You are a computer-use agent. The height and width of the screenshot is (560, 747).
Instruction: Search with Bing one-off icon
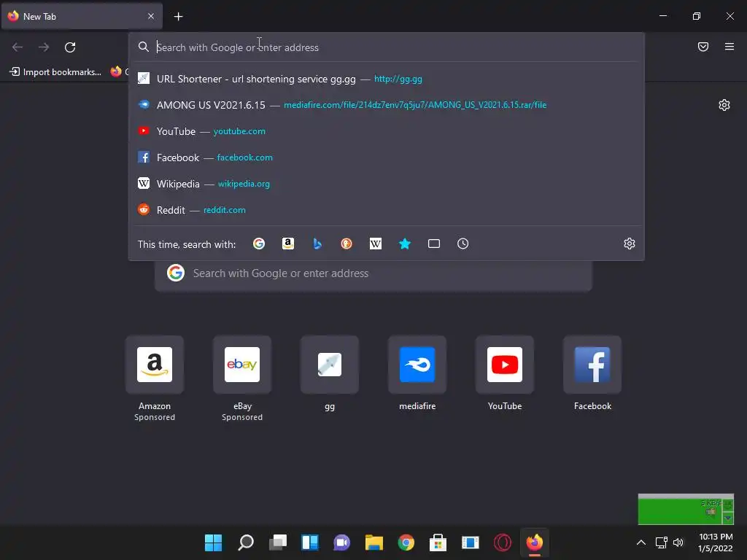317,244
